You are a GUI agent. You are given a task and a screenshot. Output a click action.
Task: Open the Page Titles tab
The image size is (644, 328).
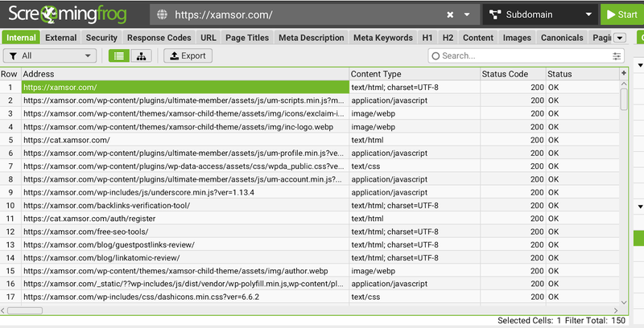tap(247, 38)
